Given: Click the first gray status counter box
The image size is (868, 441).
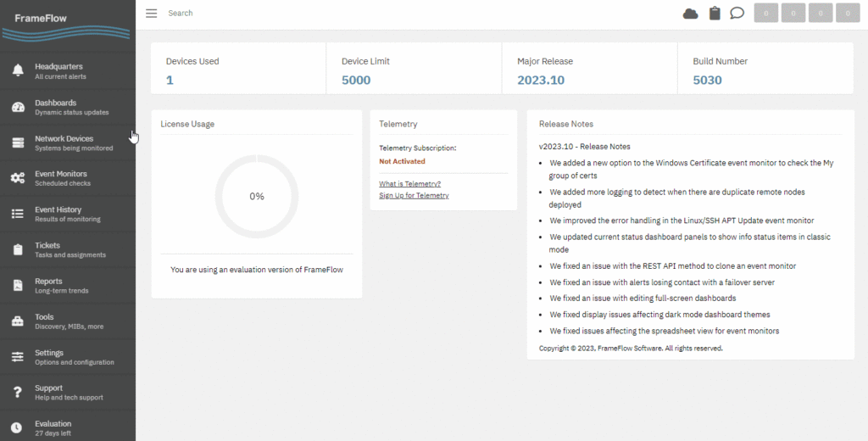Looking at the screenshot, I should [766, 14].
